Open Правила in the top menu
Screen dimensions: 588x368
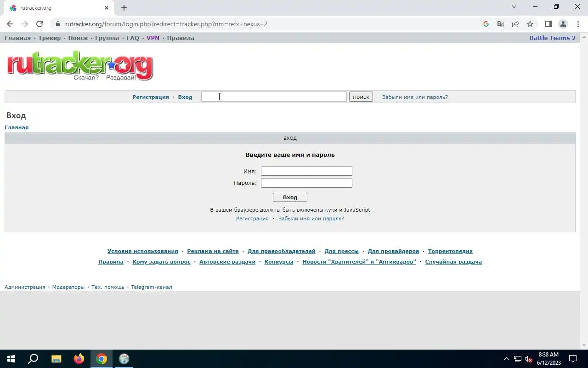point(181,38)
